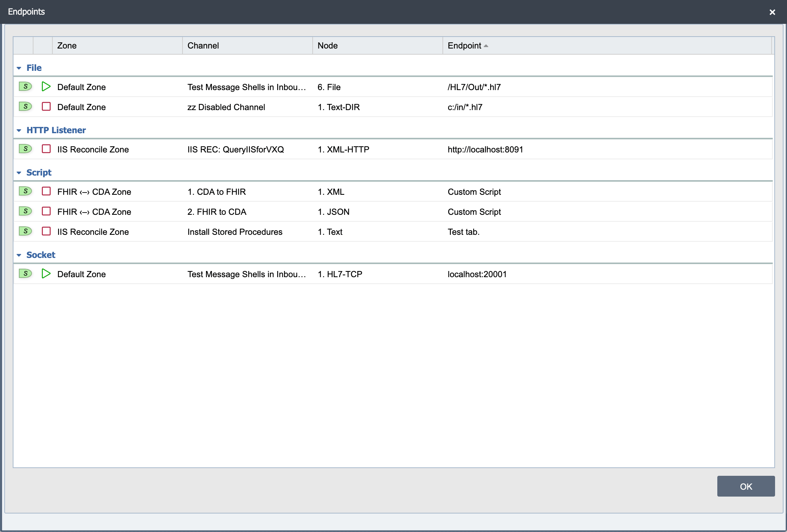787x532 pixels.
Task: Click the source icon for the /HL7/Out/*.hl7 endpoint
Action: pyautogui.click(x=25, y=87)
